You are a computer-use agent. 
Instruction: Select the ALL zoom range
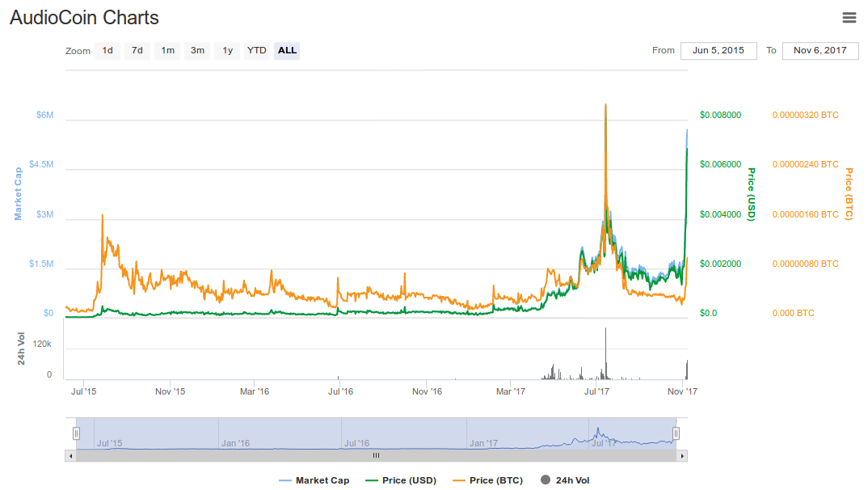[287, 51]
